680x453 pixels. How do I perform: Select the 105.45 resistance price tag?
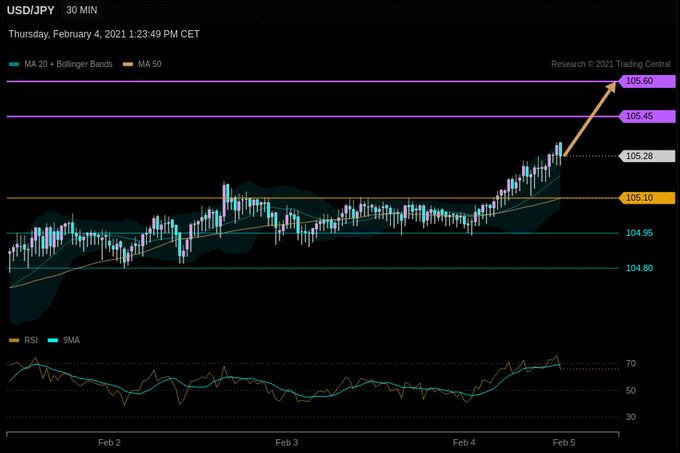click(647, 116)
